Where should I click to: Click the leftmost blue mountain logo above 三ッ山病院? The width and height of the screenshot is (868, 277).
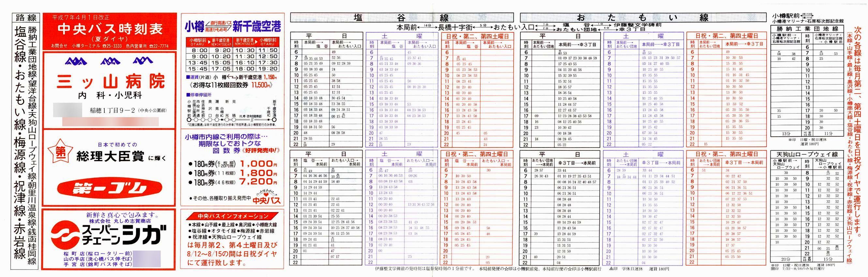tap(76, 61)
